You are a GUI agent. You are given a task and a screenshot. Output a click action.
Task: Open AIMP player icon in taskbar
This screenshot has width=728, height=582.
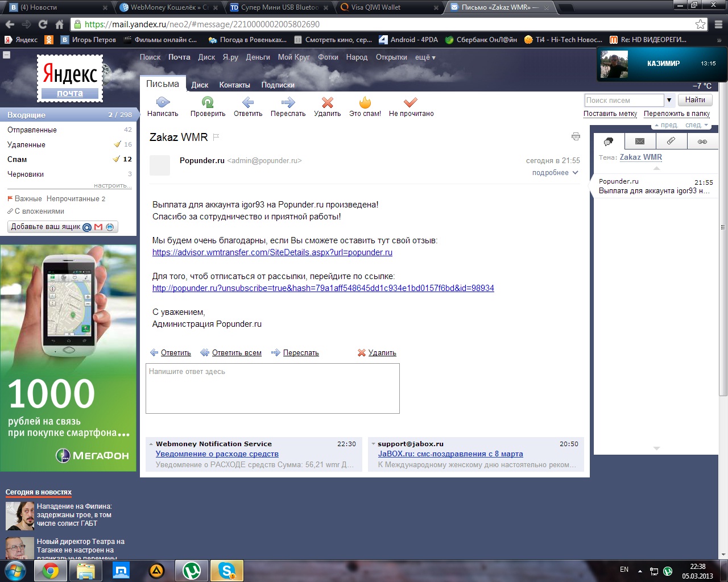[x=156, y=571]
